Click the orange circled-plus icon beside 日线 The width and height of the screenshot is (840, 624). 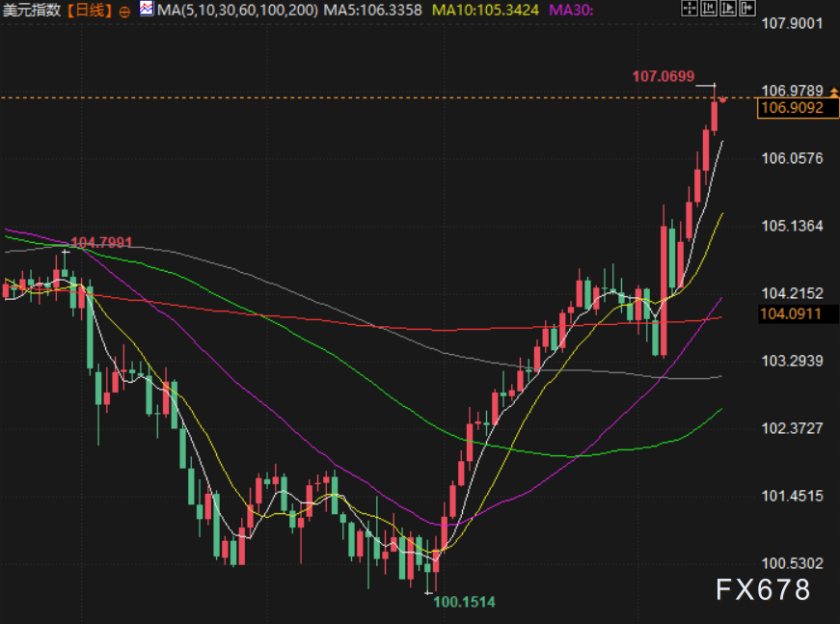tap(124, 11)
